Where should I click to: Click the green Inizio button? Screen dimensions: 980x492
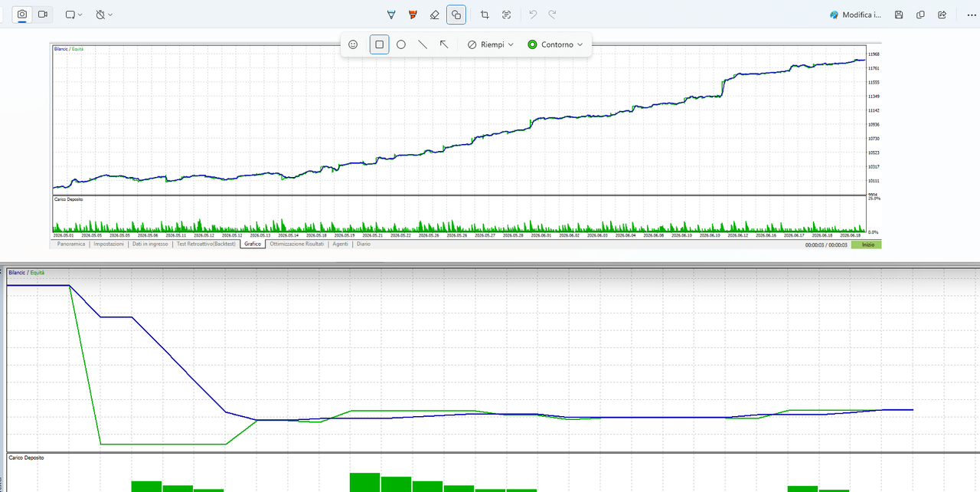pos(867,244)
